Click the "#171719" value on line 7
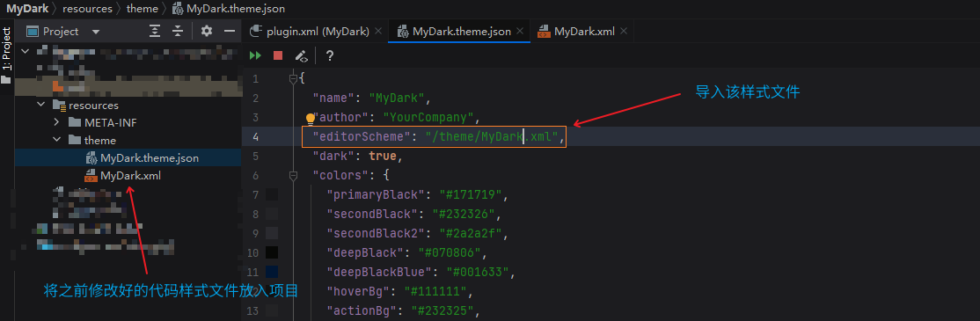 click(x=470, y=195)
